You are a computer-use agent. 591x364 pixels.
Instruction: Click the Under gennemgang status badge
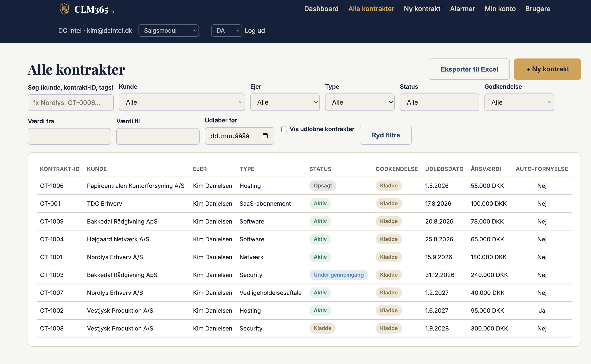[x=339, y=275]
